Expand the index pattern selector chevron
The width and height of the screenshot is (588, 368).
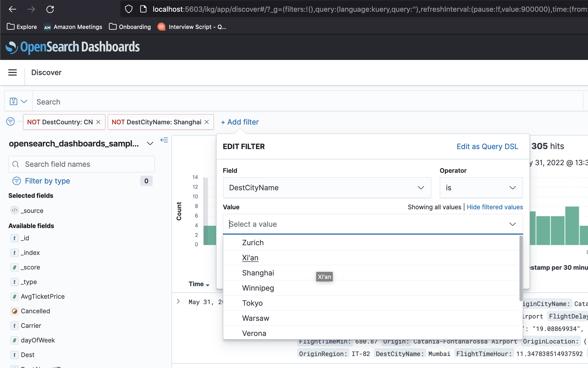(150, 144)
